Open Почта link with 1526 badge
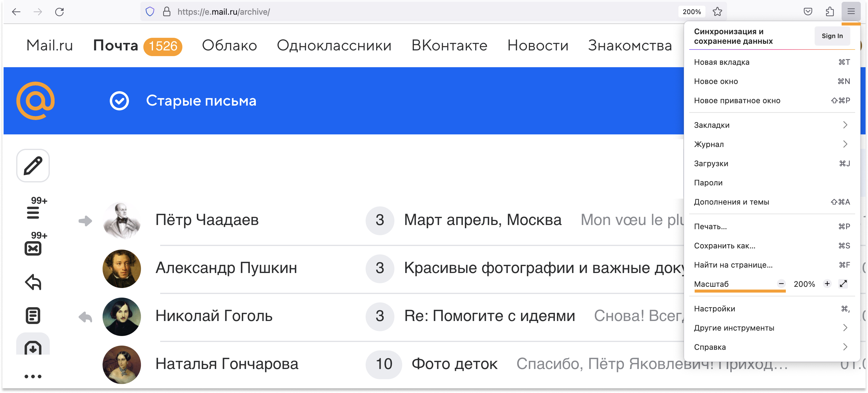868x393 pixels. tap(137, 46)
